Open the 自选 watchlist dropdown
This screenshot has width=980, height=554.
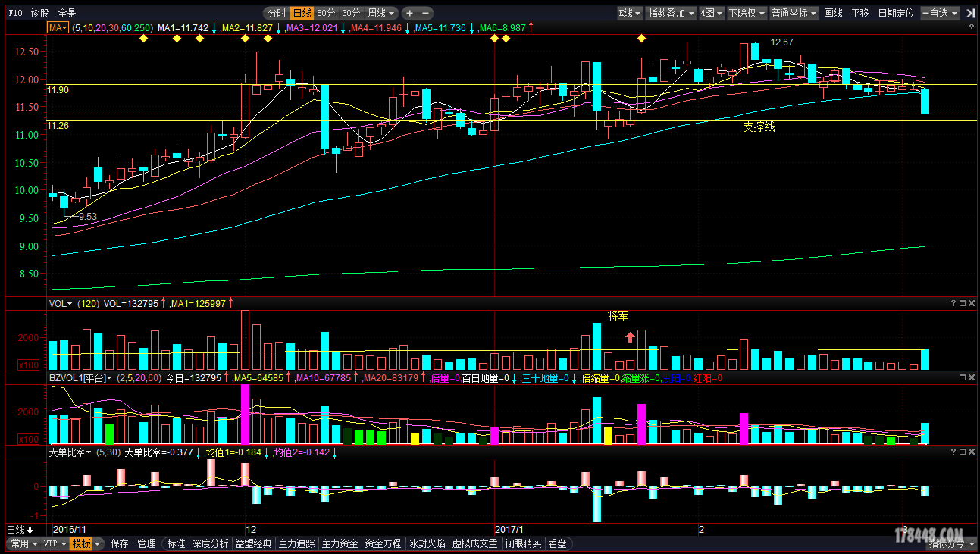tap(940, 13)
